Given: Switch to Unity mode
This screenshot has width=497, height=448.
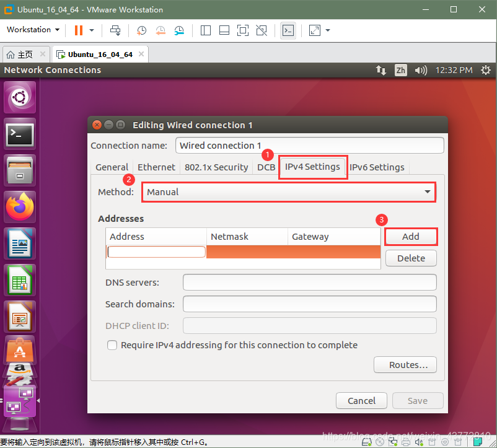Looking at the screenshot, I should pos(262,30).
